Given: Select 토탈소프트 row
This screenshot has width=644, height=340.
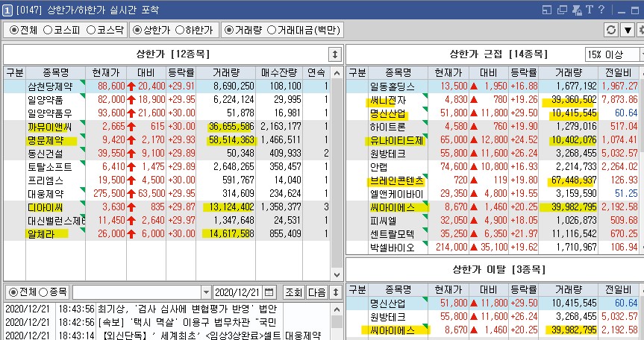Looking at the screenshot, I should tap(167, 167).
